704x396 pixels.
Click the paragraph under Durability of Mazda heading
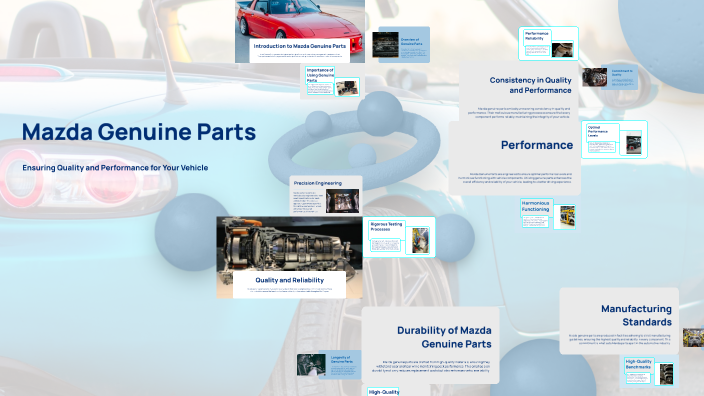[431, 366]
